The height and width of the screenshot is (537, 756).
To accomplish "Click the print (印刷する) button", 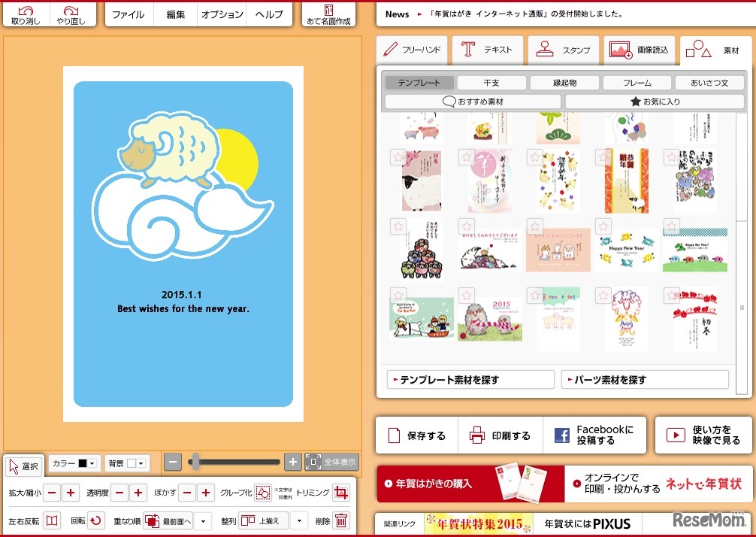I will [x=500, y=435].
